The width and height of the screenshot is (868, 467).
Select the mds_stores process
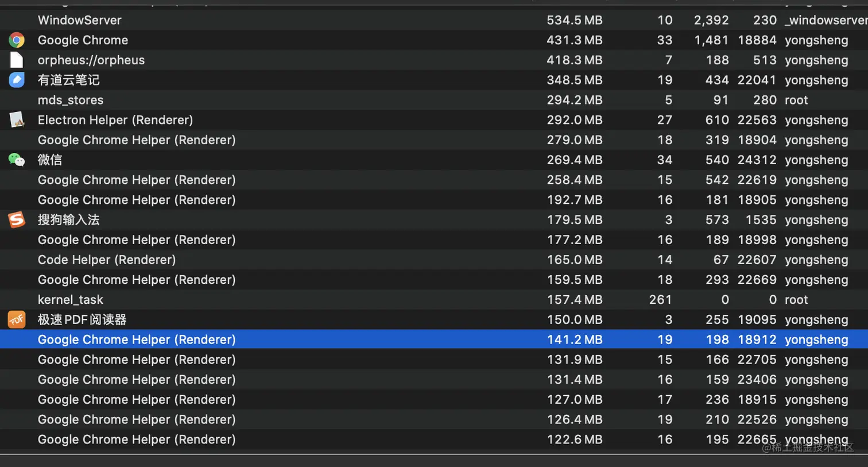coord(71,100)
